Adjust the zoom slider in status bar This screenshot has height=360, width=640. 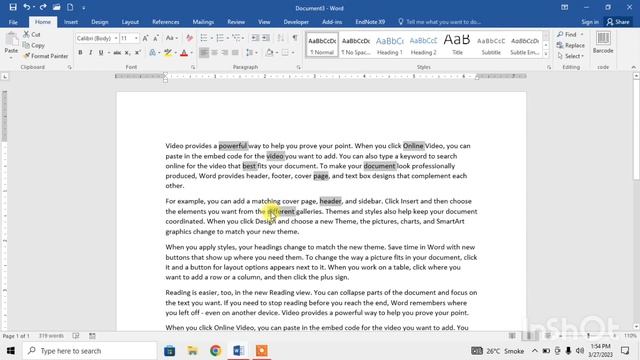pyautogui.click(x=588, y=336)
